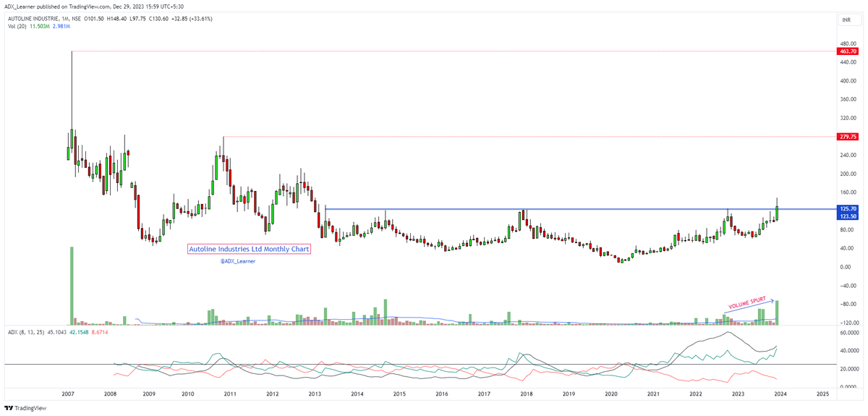Click the @ADX_Learner annotation text
The image size is (868, 416).
pyautogui.click(x=238, y=261)
